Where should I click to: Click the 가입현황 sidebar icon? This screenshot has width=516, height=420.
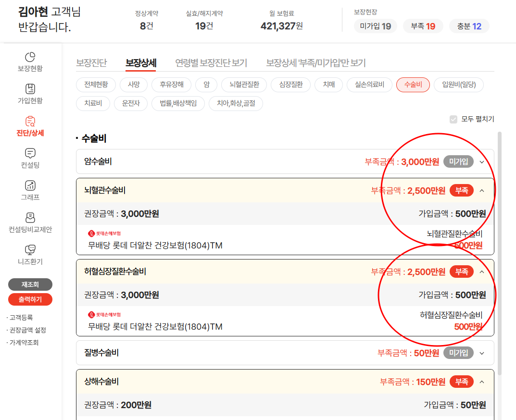coord(30,89)
